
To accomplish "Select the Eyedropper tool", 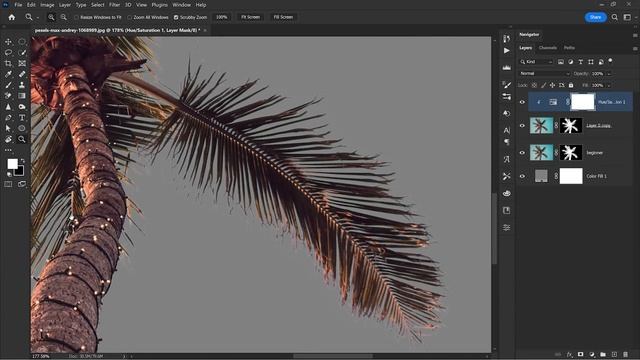I will tap(8, 74).
